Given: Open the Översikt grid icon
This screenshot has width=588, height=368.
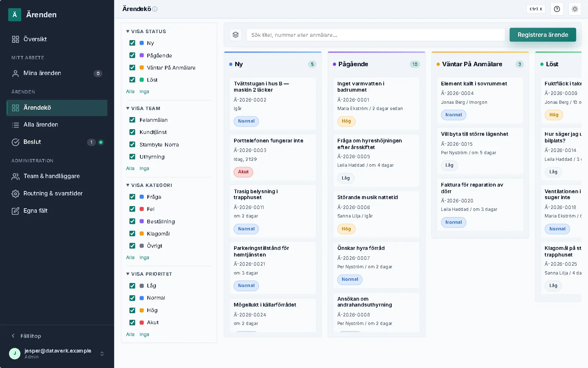Looking at the screenshot, I should click(x=15, y=39).
